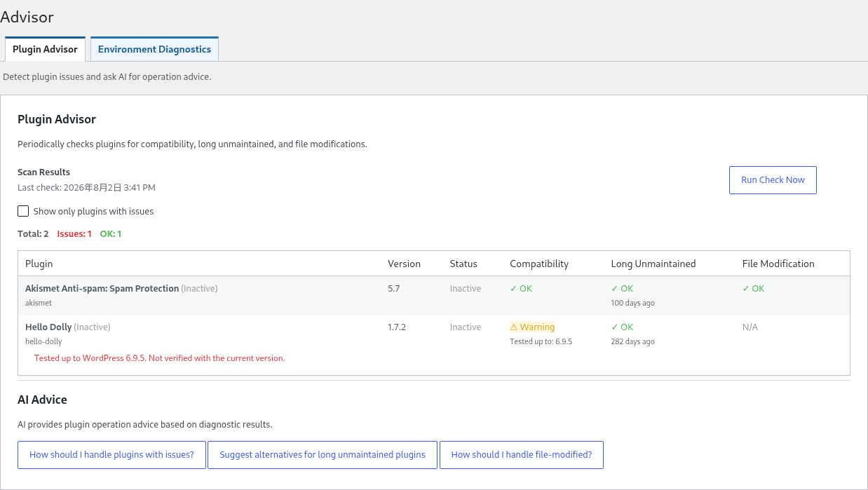Click the AI Advice heading
Viewport: 868px width, 490px height.
point(42,400)
